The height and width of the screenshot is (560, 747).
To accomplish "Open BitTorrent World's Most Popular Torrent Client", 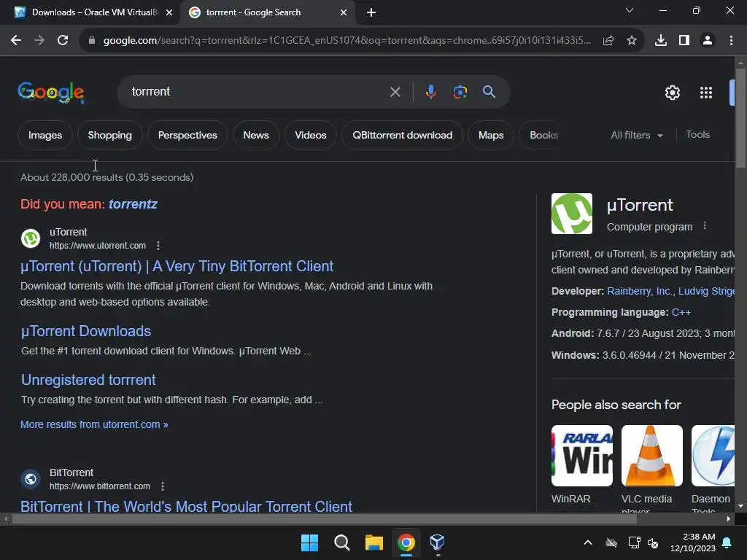I will (186, 506).
